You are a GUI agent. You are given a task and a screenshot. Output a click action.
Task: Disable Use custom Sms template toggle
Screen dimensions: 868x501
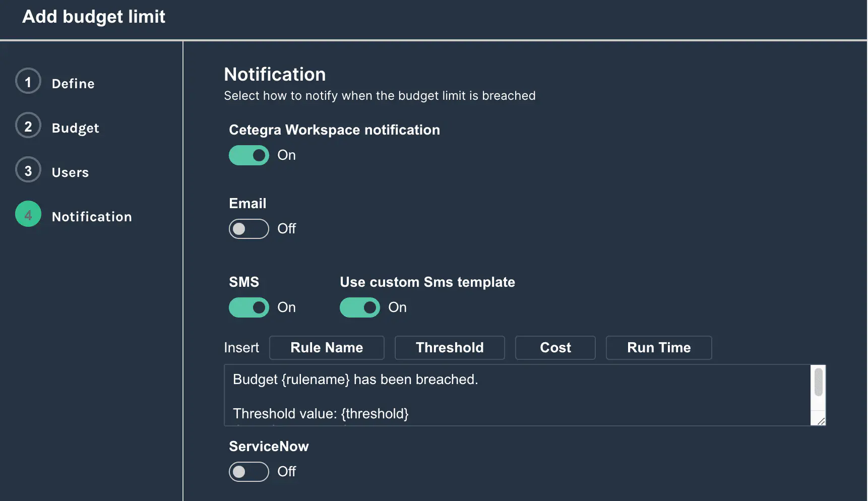tap(360, 307)
